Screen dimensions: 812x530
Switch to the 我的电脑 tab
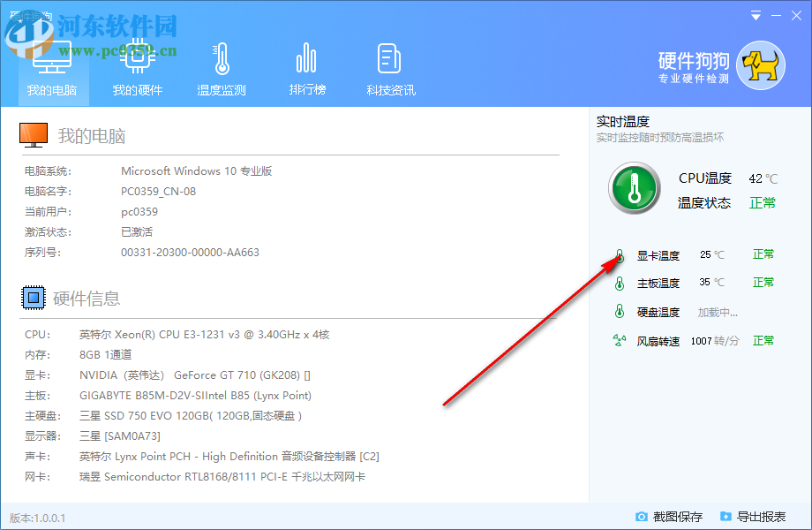[52, 66]
